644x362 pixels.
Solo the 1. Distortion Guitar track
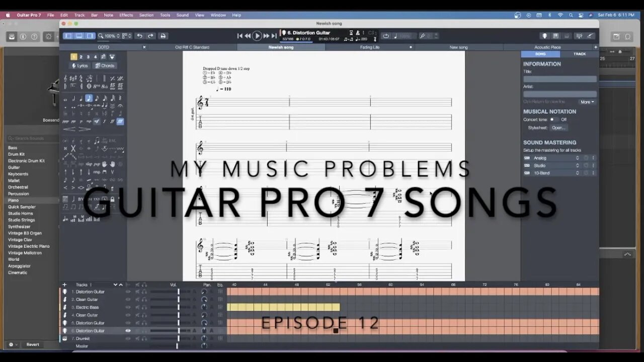144,292
